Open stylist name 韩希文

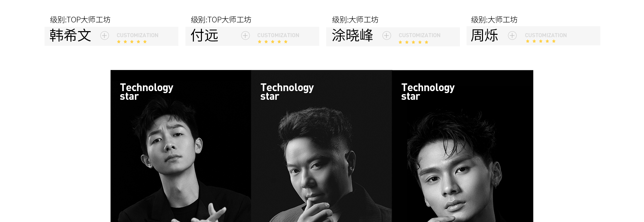70,35
